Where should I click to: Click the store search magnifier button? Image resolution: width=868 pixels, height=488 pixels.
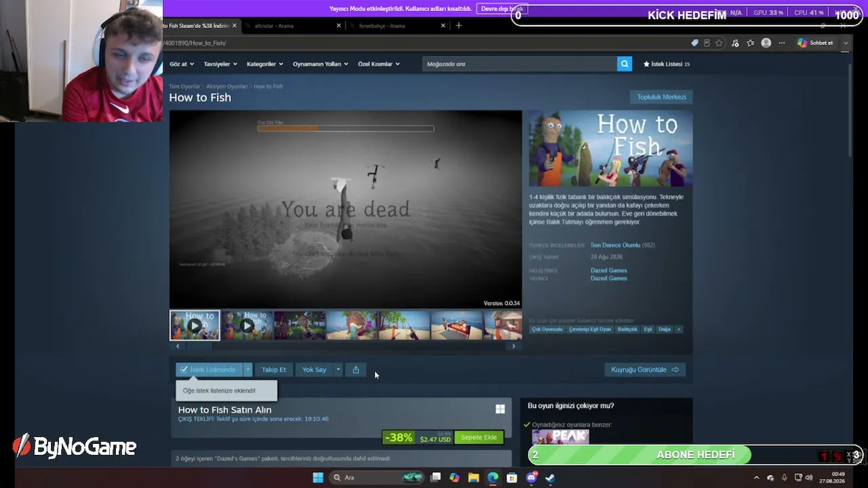point(625,64)
